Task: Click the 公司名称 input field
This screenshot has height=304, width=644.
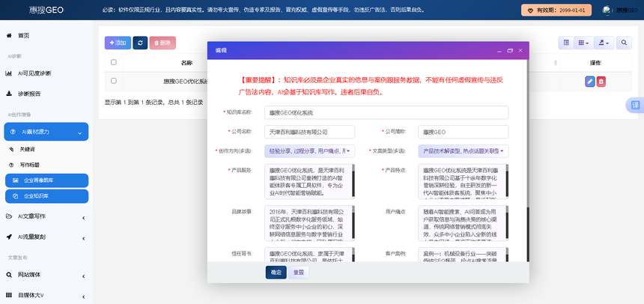Action: 309,132
